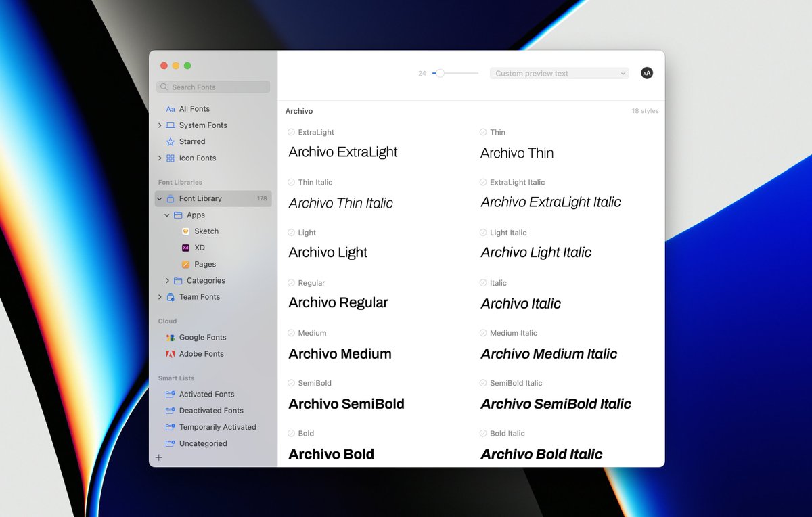The width and height of the screenshot is (812, 517).
Task: Click the preview size slider handle
Action: 440,73
